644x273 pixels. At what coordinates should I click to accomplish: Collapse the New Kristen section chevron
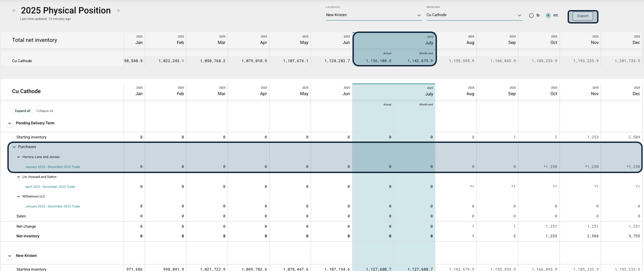point(10,256)
